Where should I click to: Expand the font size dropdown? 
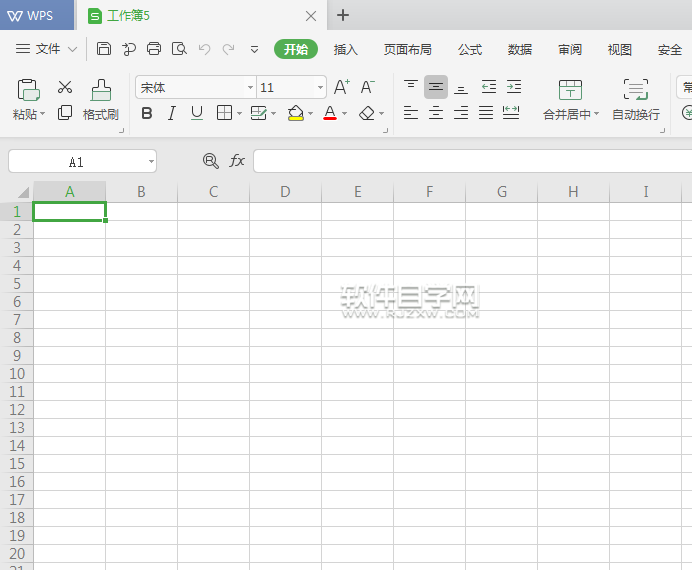pos(320,87)
